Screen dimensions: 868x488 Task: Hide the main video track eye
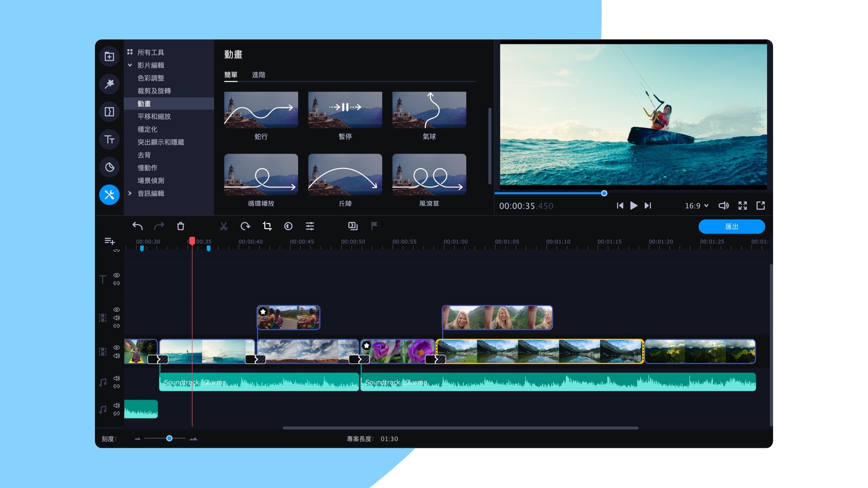click(117, 347)
